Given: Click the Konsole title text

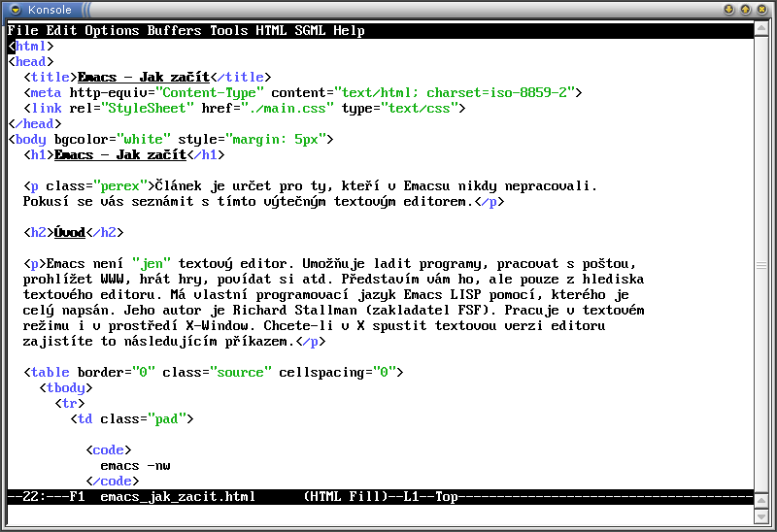Looking at the screenshot, I should pos(50,10).
